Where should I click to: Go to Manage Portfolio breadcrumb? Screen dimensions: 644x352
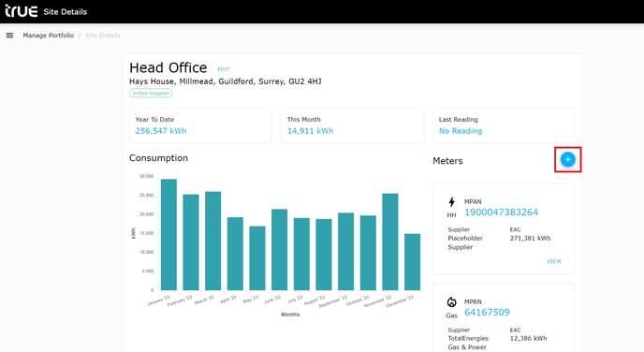coord(49,36)
